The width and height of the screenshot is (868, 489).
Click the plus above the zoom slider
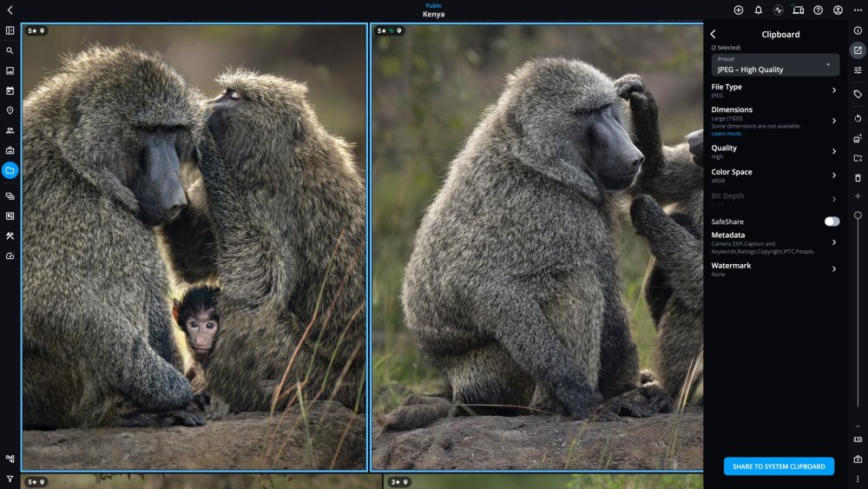pos(858,196)
